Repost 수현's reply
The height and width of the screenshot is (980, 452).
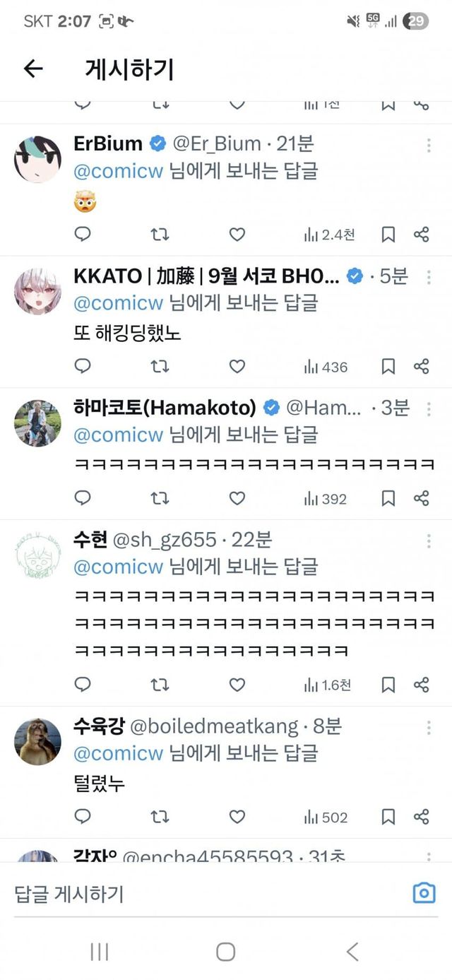tap(160, 685)
